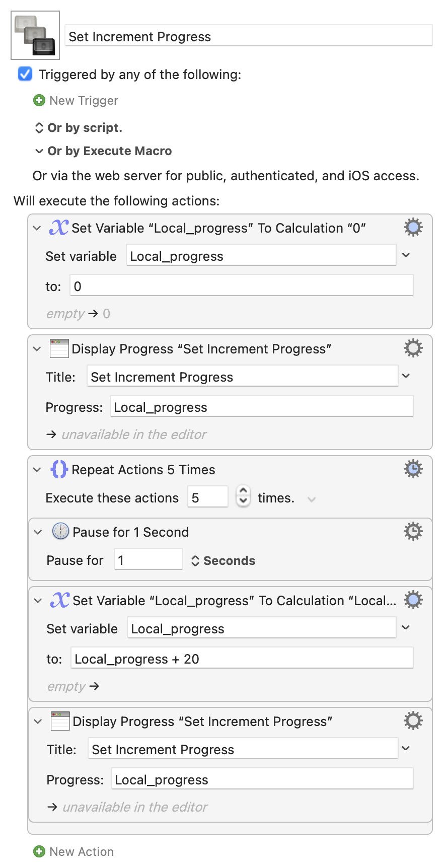Screen dimensions: 443x868
Task: Collapse the Pause for 1 Second action
Action: (x=38, y=532)
